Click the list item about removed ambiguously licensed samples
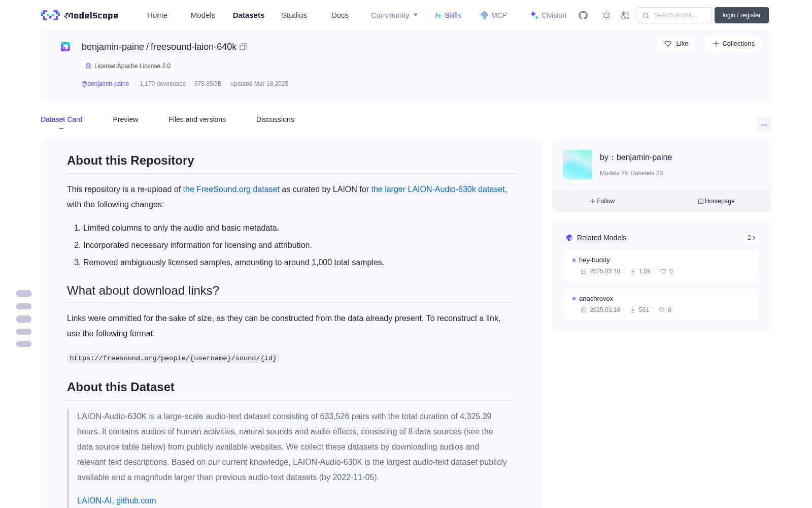The height and width of the screenshot is (508, 812). pyautogui.click(x=233, y=263)
